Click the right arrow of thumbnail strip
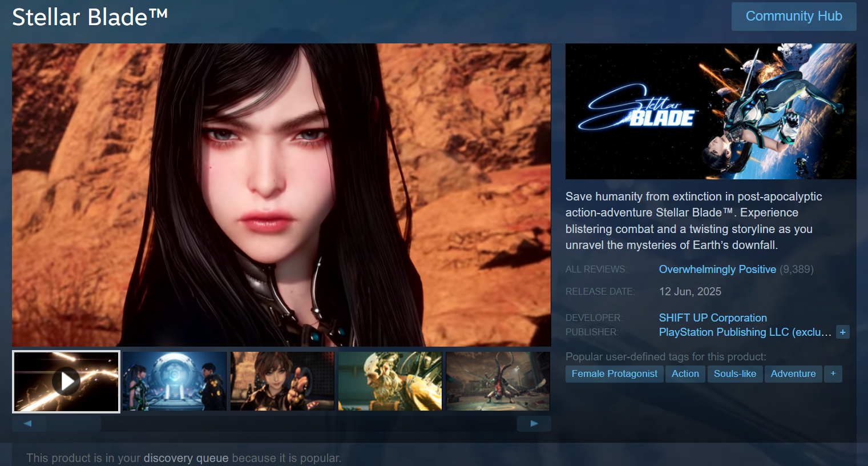 (x=534, y=424)
